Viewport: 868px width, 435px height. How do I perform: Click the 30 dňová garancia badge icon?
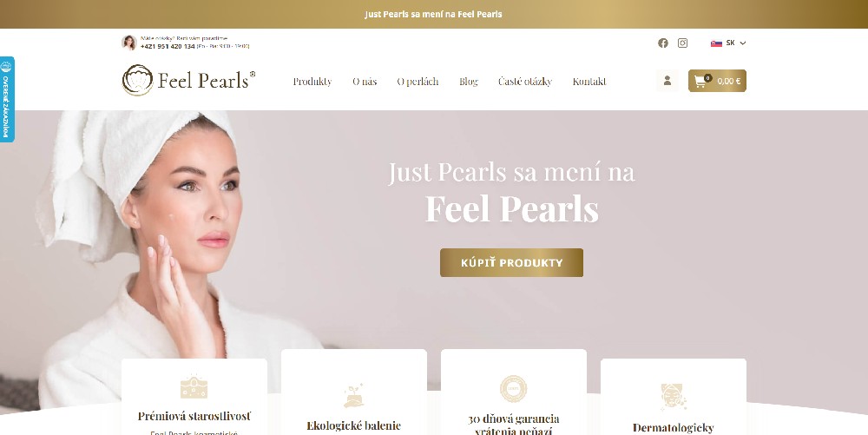point(513,388)
